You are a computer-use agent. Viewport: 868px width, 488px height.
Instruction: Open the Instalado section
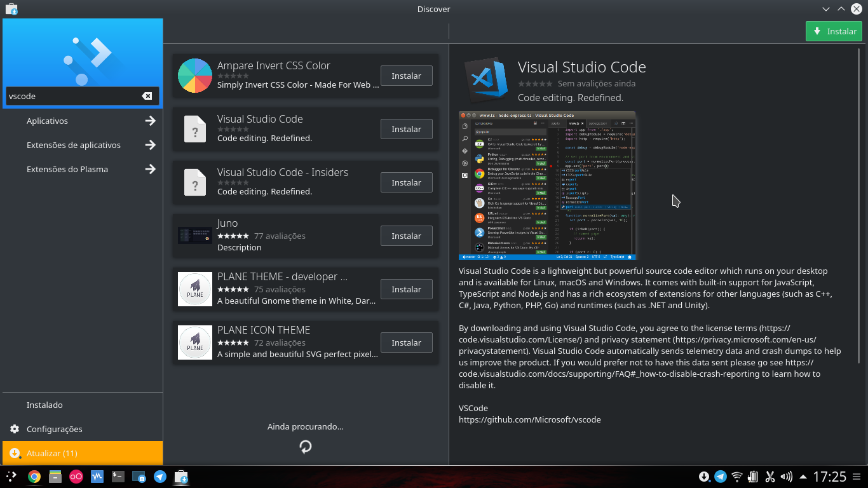(x=83, y=405)
